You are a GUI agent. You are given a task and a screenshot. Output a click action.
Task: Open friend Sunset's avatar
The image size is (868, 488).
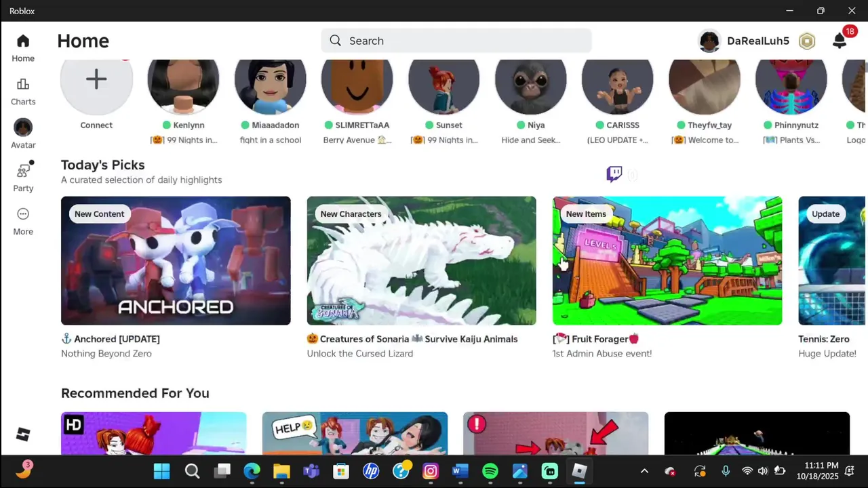(x=443, y=86)
